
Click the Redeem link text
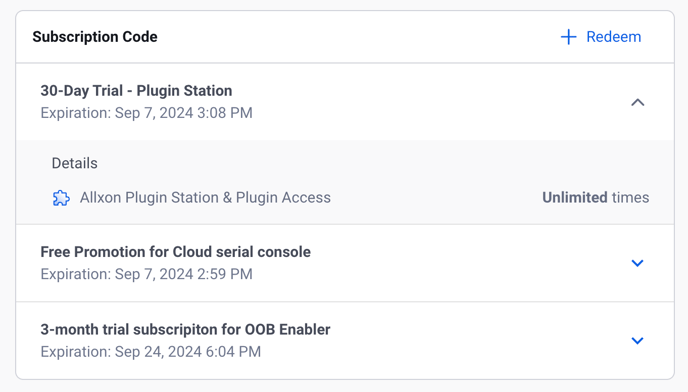click(613, 37)
